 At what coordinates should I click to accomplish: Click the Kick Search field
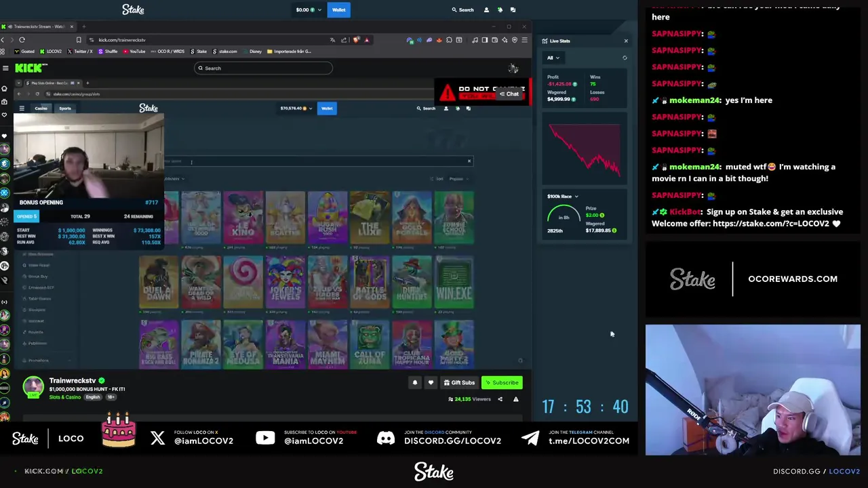pos(263,68)
